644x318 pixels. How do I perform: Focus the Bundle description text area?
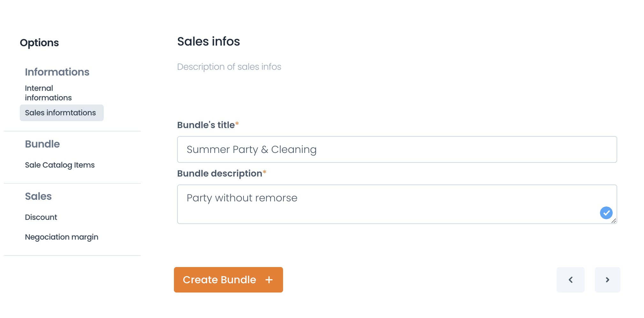(x=397, y=204)
